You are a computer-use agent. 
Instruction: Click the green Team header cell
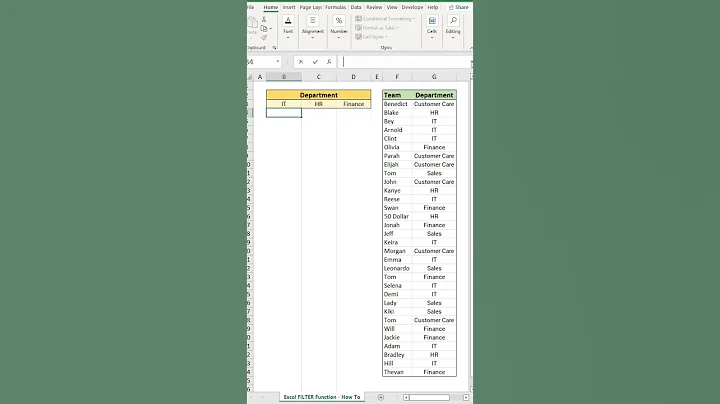tap(397, 95)
